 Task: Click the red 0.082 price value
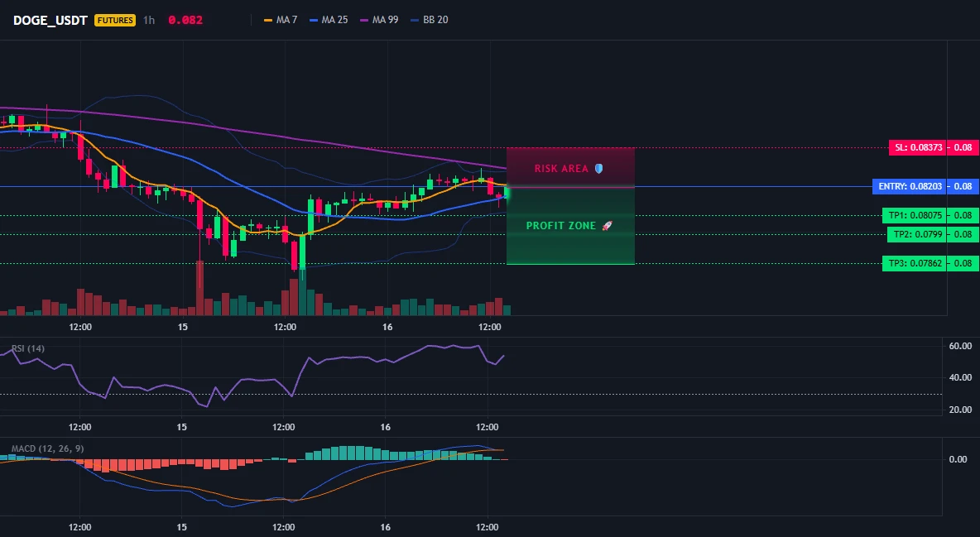(x=185, y=20)
